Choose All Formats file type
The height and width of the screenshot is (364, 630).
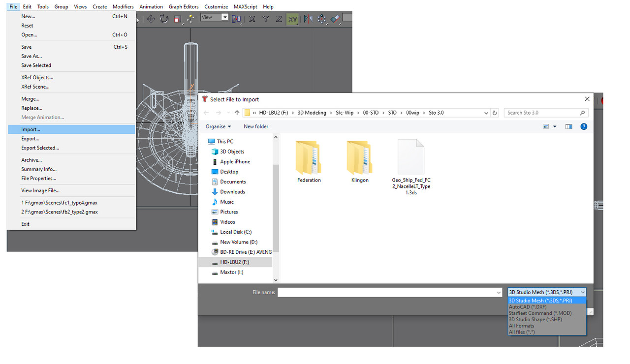pos(547,326)
